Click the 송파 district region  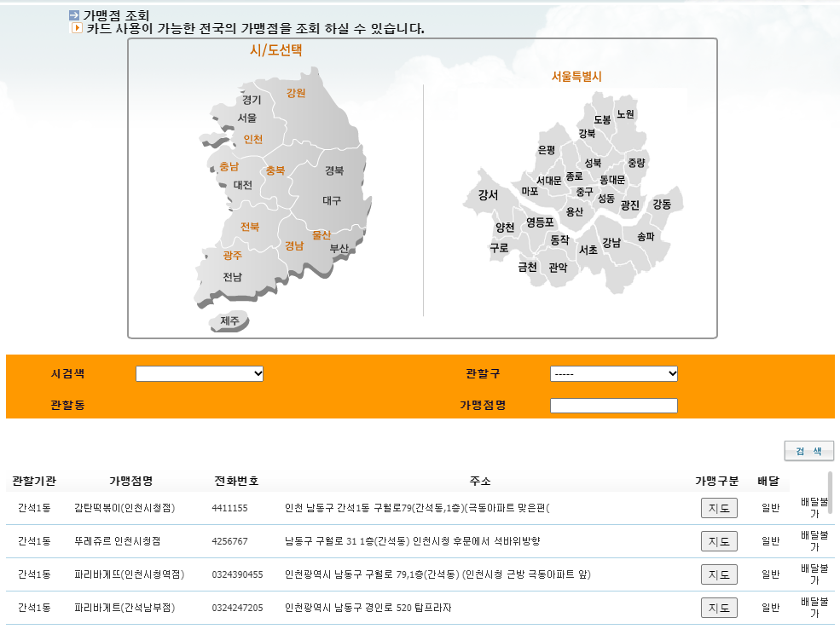[646, 238]
